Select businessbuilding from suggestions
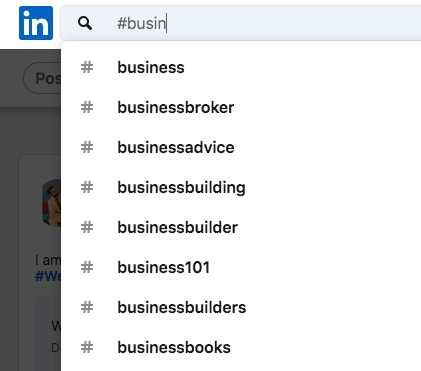This screenshot has height=371, width=421. (241, 187)
